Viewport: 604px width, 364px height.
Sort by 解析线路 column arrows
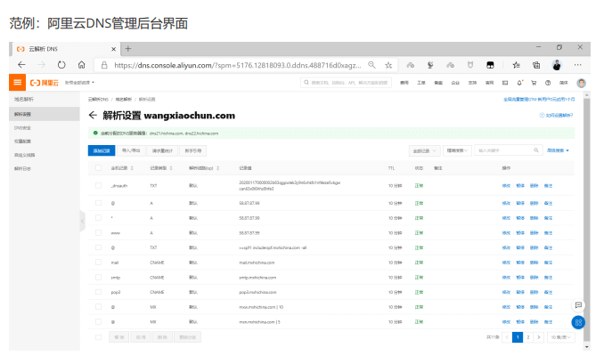pyautogui.click(x=218, y=168)
